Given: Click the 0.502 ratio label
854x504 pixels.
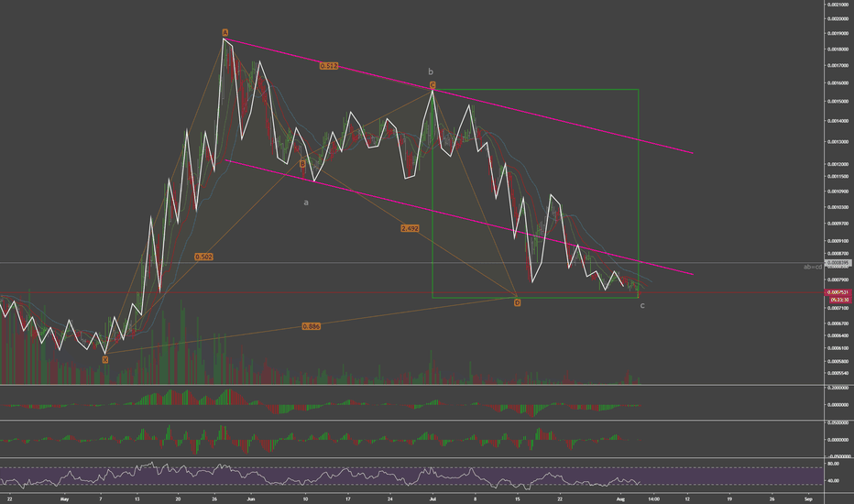Looking at the screenshot, I should point(203,257).
